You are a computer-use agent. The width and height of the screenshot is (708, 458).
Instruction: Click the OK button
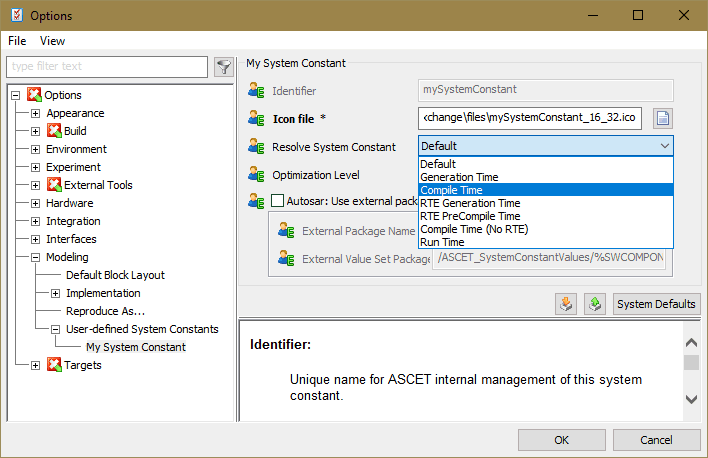(x=562, y=439)
